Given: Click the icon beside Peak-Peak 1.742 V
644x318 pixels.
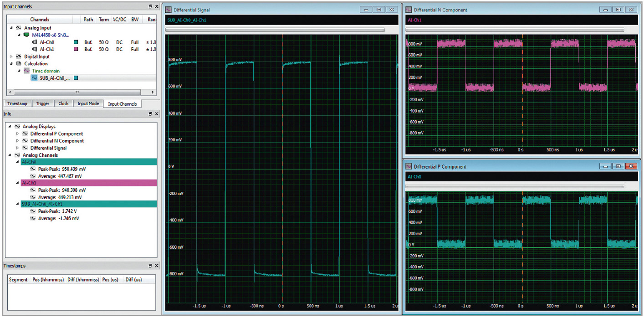Looking at the screenshot, I should 33,211.
